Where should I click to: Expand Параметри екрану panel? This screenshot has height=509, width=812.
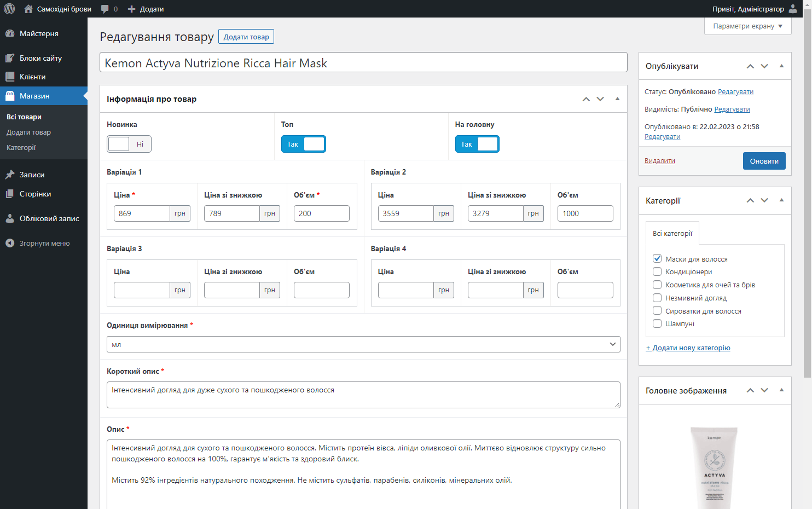coord(747,26)
